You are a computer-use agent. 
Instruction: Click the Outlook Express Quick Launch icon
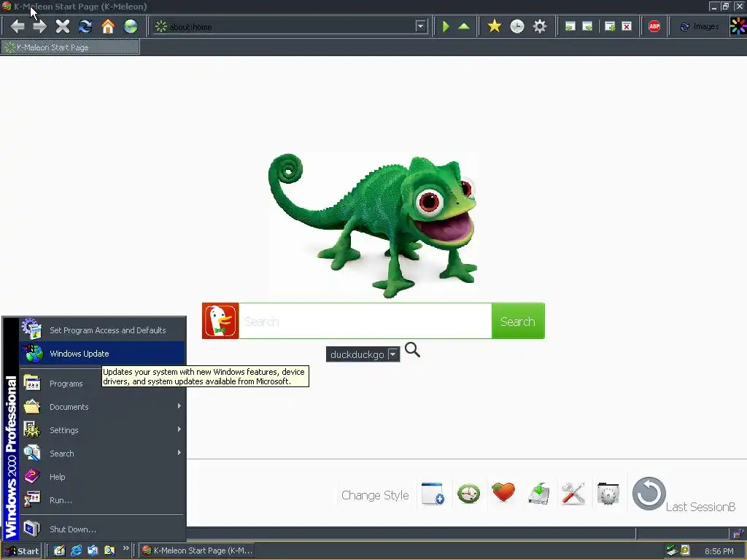coord(93,551)
